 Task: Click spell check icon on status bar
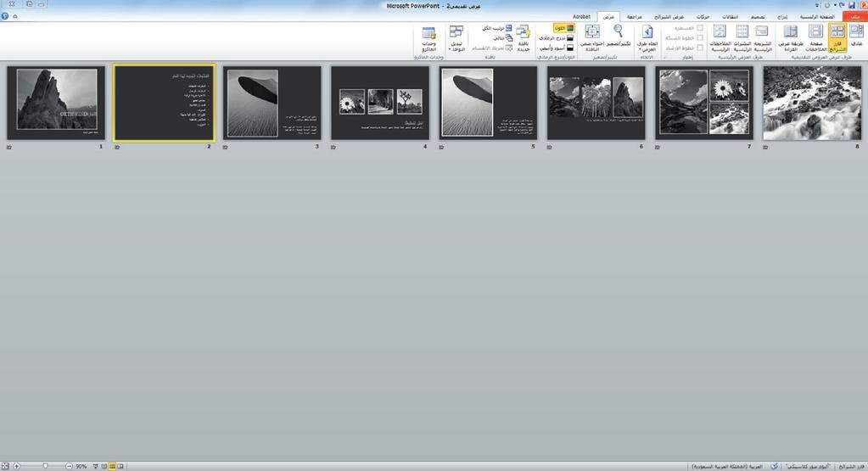(x=775, y=467)
